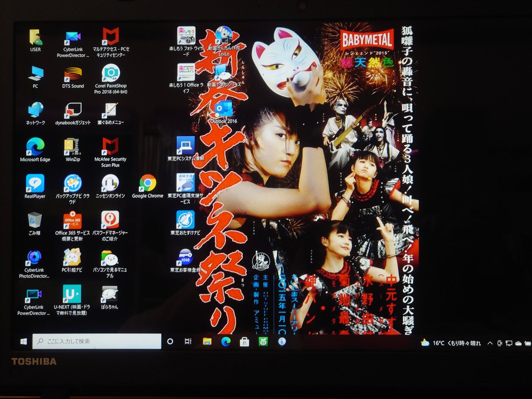The image size is (532, 399).
Task: Expand hidden system tray icons chevron
Action: click(x=490, y=343)
